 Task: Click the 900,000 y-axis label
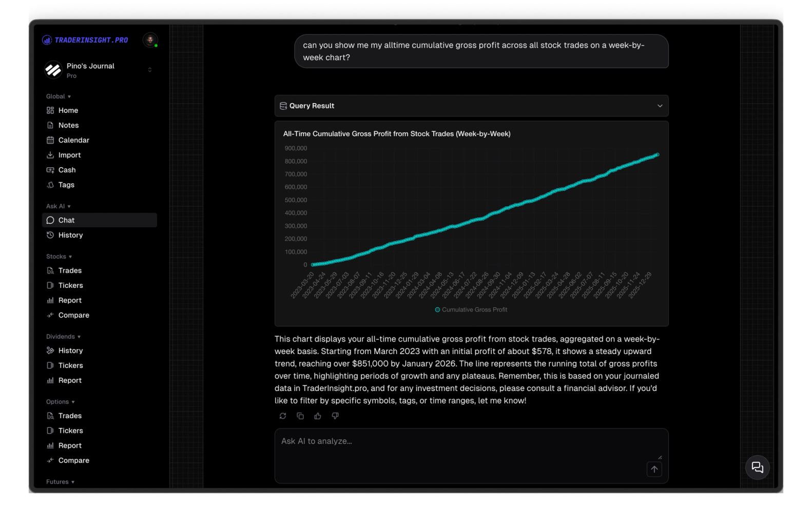coord(296,148)
